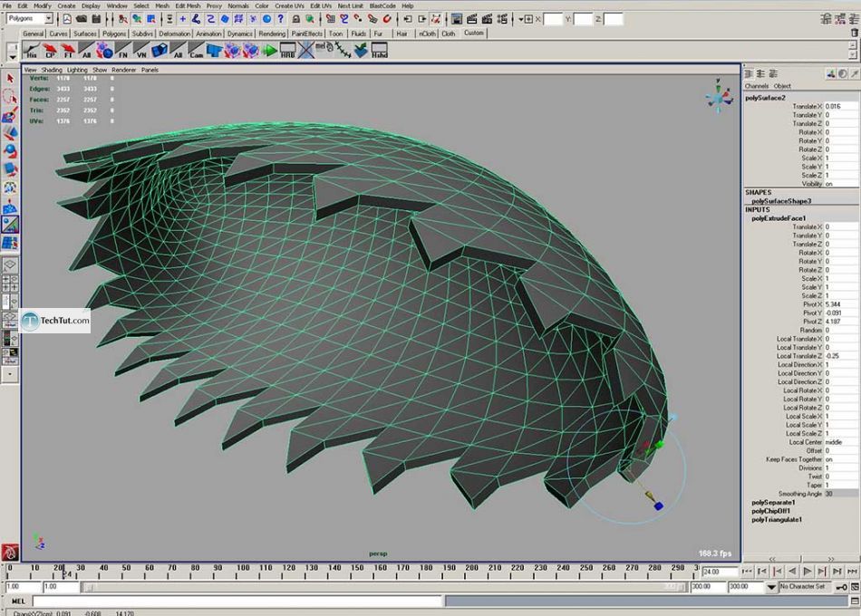Pick the Lasso select tool
The height and width of the screenshot is (616, 861).
click(10, 97)
